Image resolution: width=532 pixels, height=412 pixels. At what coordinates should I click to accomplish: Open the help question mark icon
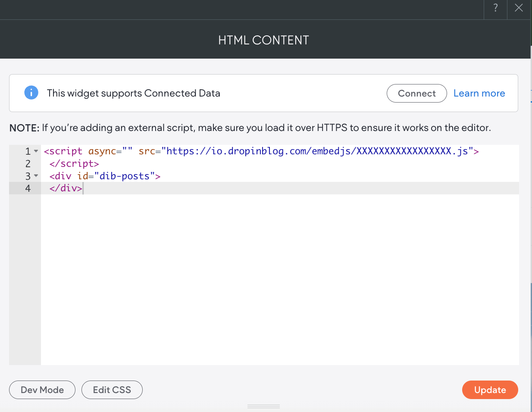click(495, 9)
